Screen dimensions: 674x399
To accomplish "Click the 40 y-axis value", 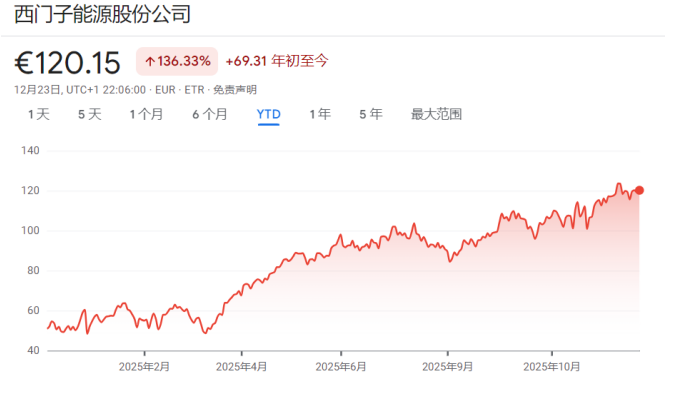I will [x=33, y=350].
